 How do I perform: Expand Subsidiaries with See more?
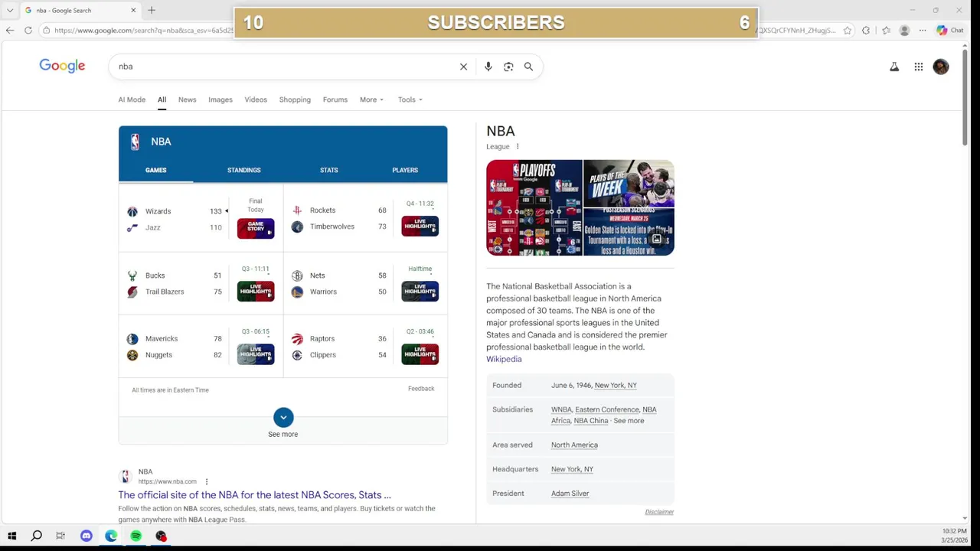coord(629,421)
